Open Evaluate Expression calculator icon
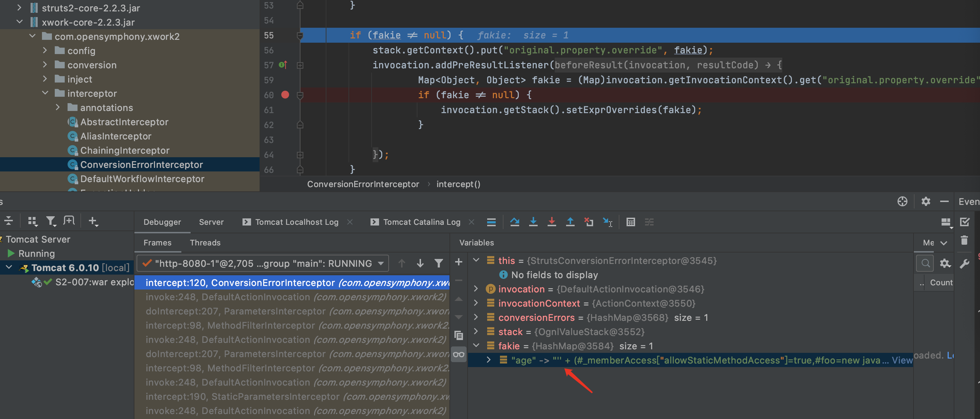 [x=630, y=222]
